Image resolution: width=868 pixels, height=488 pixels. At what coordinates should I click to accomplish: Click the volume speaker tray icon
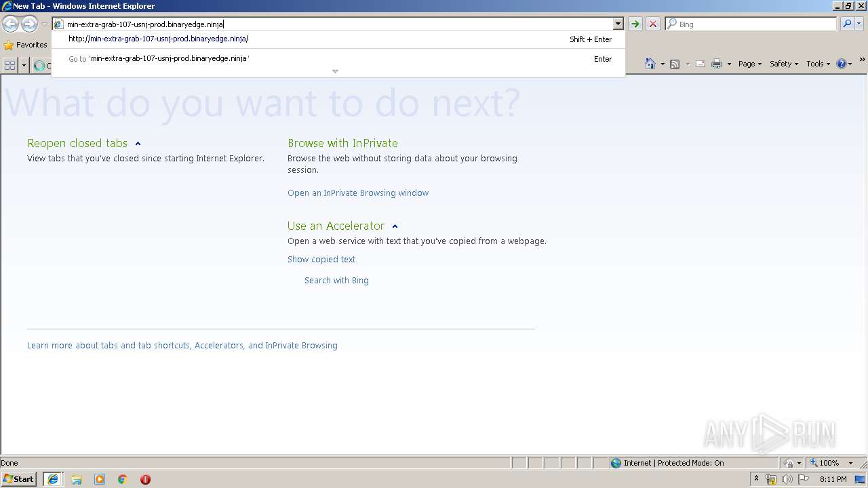point(787,479)
